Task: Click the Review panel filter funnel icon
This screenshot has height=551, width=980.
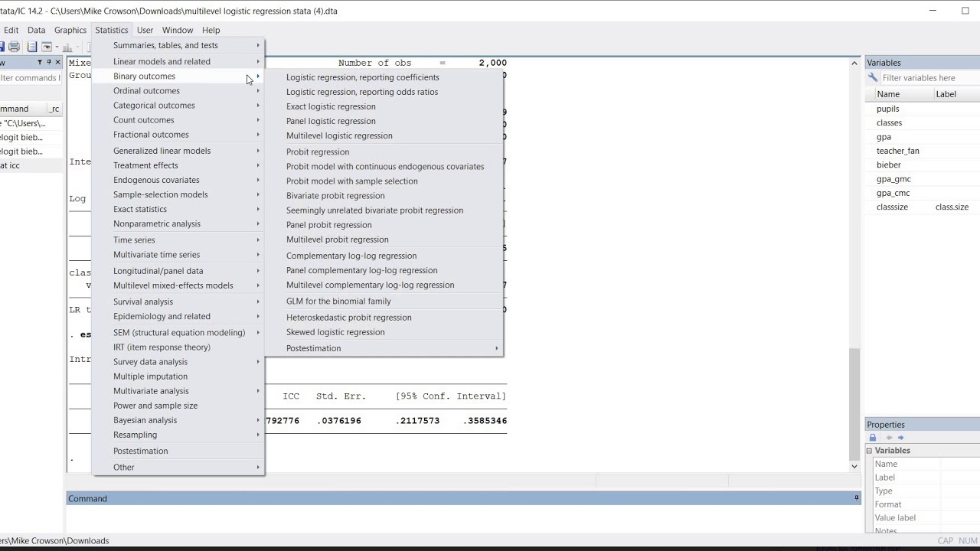Action: (40, 62)
